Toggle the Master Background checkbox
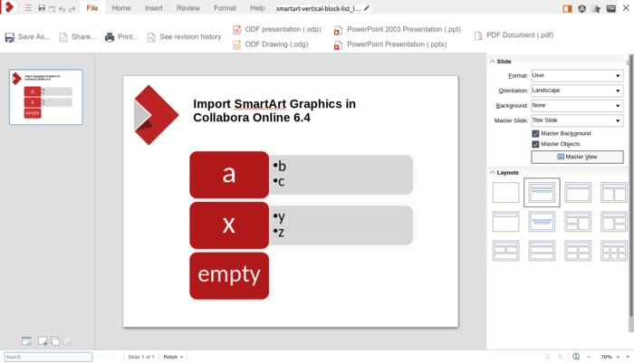 click(535, 133)
